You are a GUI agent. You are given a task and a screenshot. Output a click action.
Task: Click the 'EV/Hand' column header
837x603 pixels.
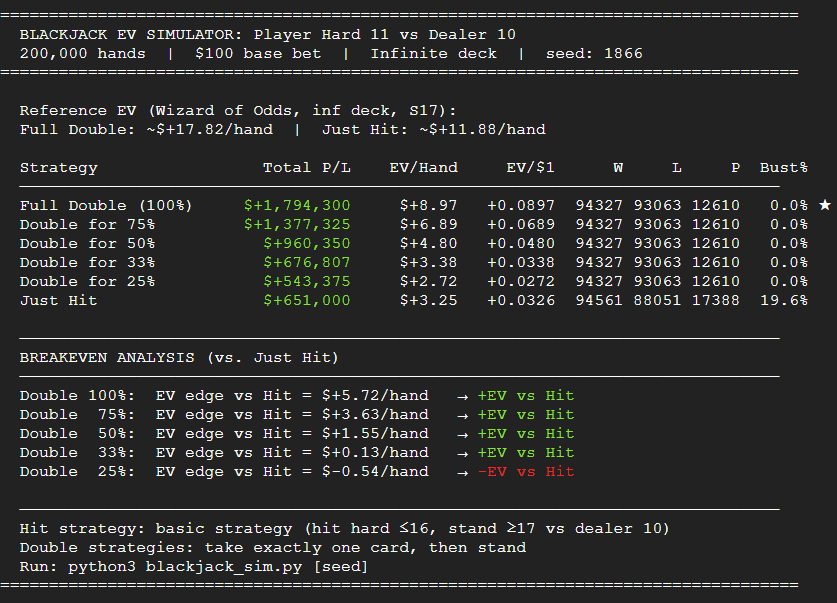[x=423, y=168]
